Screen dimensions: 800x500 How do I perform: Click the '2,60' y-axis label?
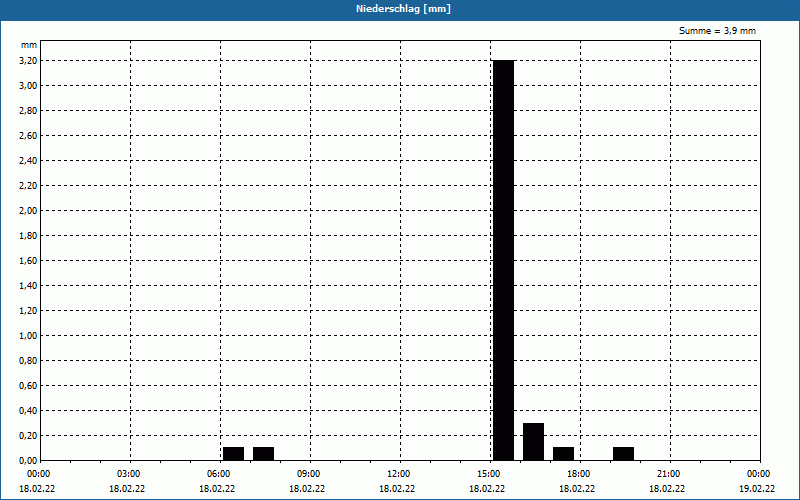click(x=28, y=136)
